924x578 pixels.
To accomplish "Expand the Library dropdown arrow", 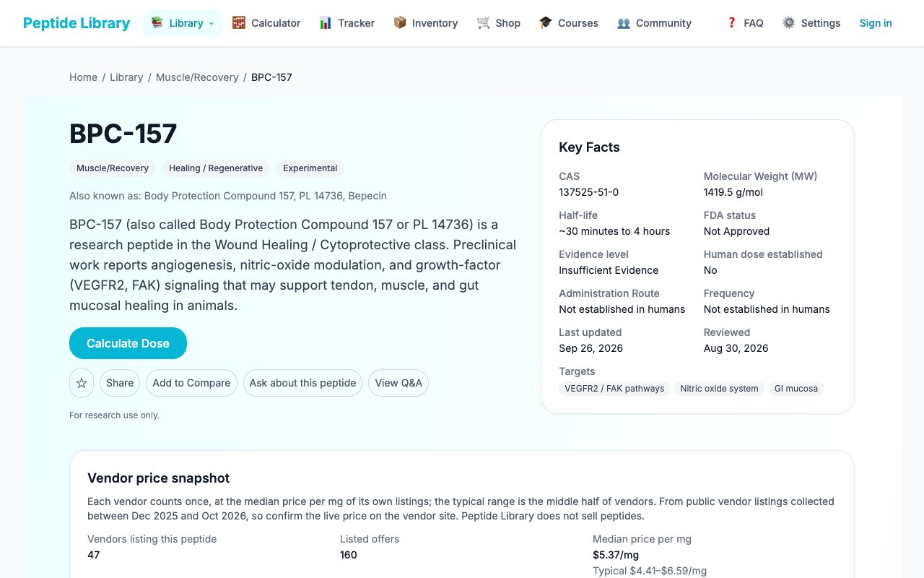I will tap(212, 24).
